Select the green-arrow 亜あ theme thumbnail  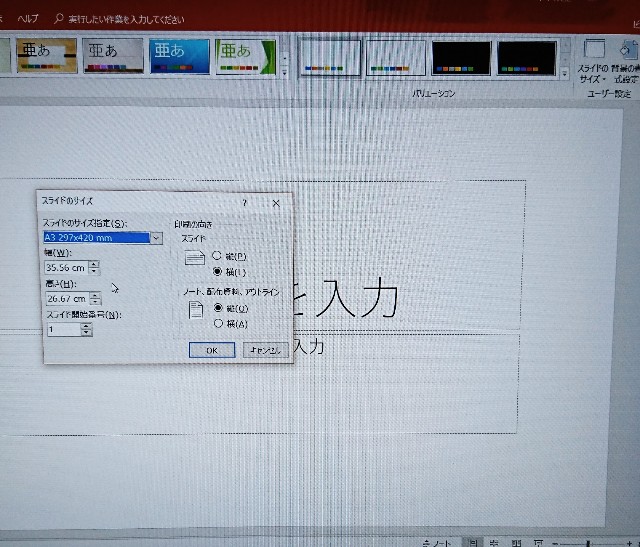click(245, 57)
